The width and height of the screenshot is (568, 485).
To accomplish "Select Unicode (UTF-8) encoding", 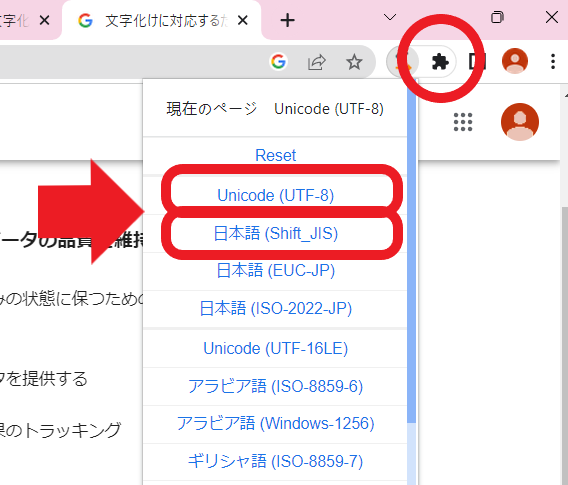I will pyautogui.click(x=276, y=195).
